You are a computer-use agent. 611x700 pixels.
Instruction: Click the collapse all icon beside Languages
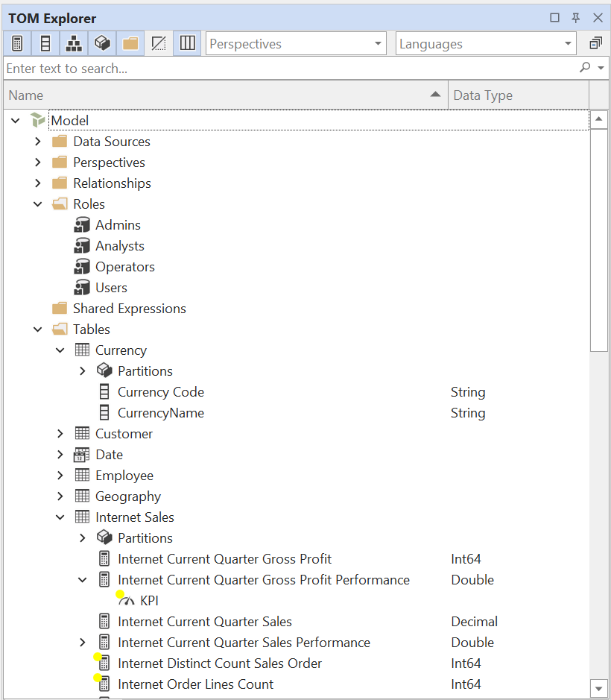[x=595, y=44]
